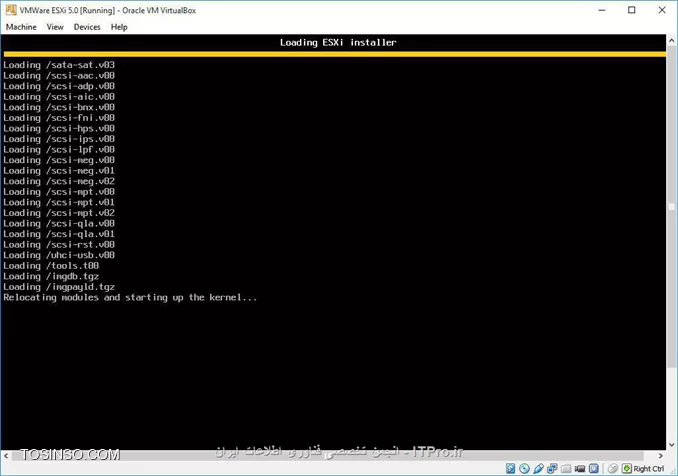
Task: Open the Help menu
Action: pos(119,27)
